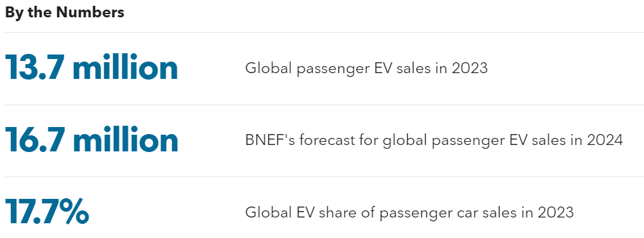Click the "Global passenger EV sales in 2023" description
Image resolution: width=644 pixels, height=238 pixels.
pyautogui.click(x=367, y=68)
